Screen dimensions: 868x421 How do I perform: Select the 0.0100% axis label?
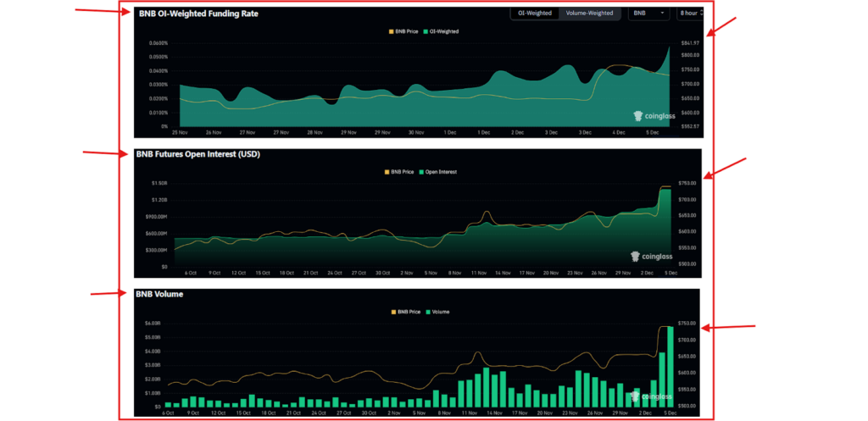click(x=159, y=113)
